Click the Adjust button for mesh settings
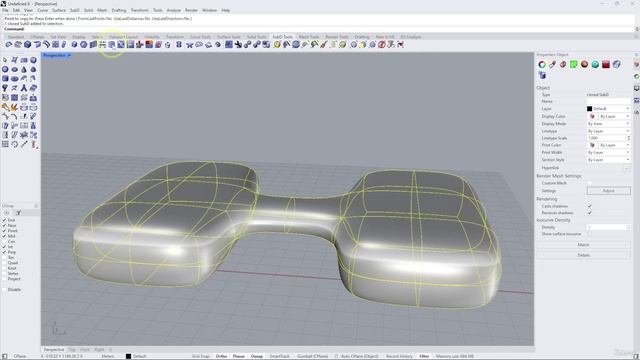640x360 pixels. (x=608, y=191)
